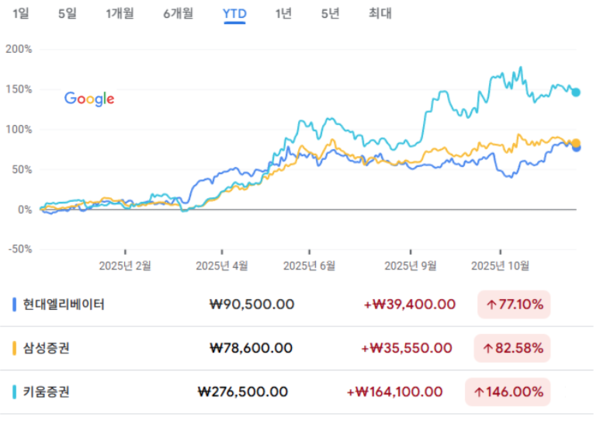This screenshot has width=600, height=421.
Task: Select the 1일 time range tab
Action: 21,13
